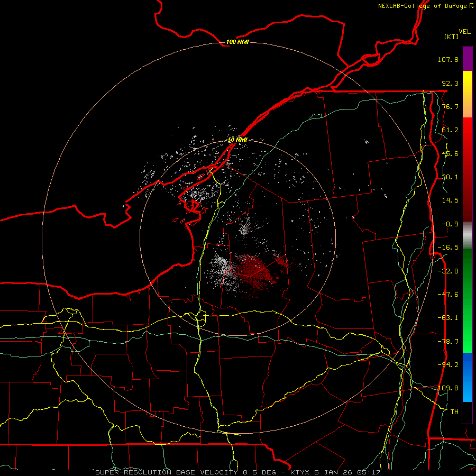This screenshot has height=476, width=476.
Task: Click the 76.7 legend value
Action: (450, 106)
